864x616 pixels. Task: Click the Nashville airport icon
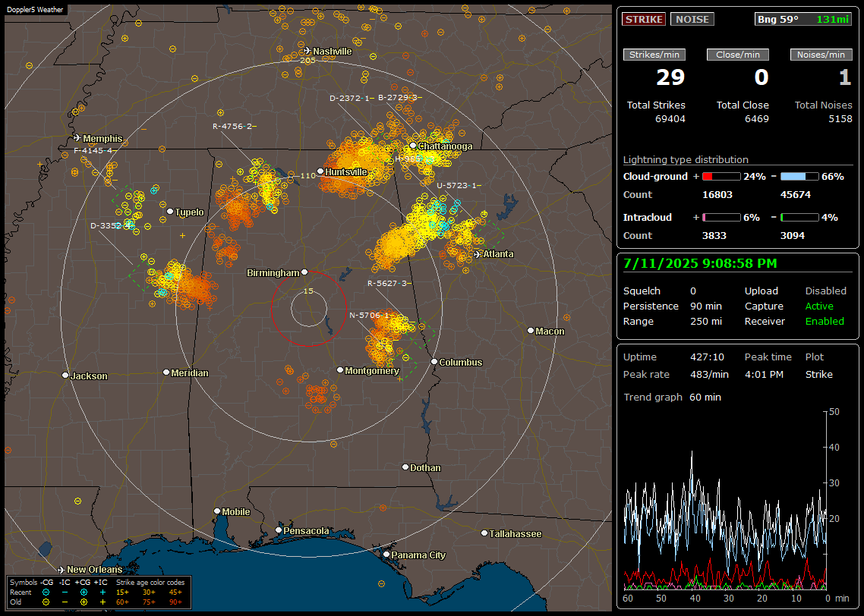pyautogui.click(x=307, y=51)
